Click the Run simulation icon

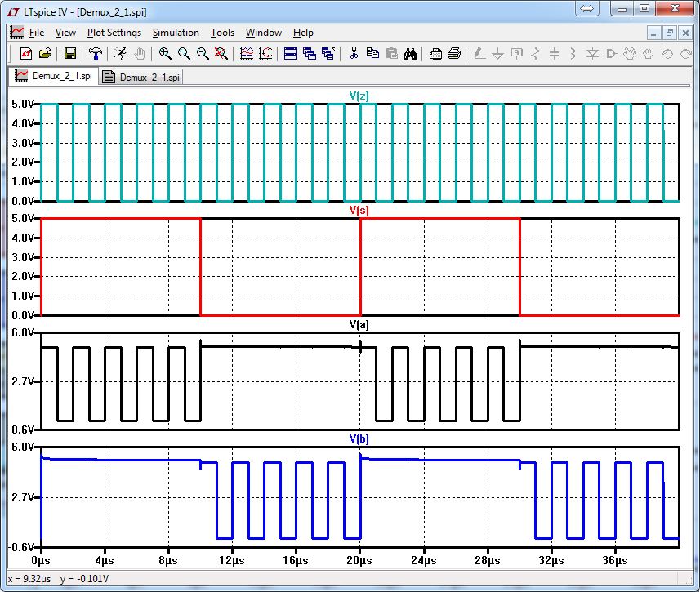120,54
